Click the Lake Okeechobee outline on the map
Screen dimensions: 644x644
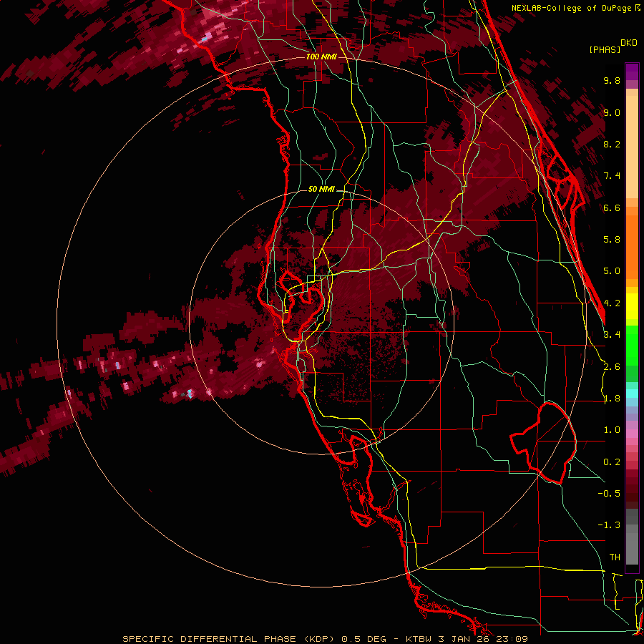click(543, 443)
